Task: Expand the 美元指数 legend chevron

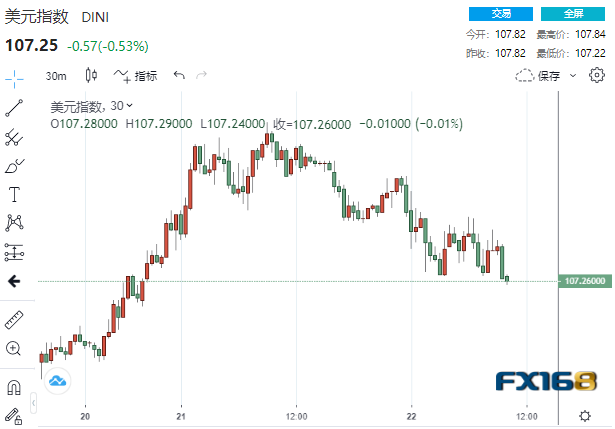Action: tap(130, 106)
